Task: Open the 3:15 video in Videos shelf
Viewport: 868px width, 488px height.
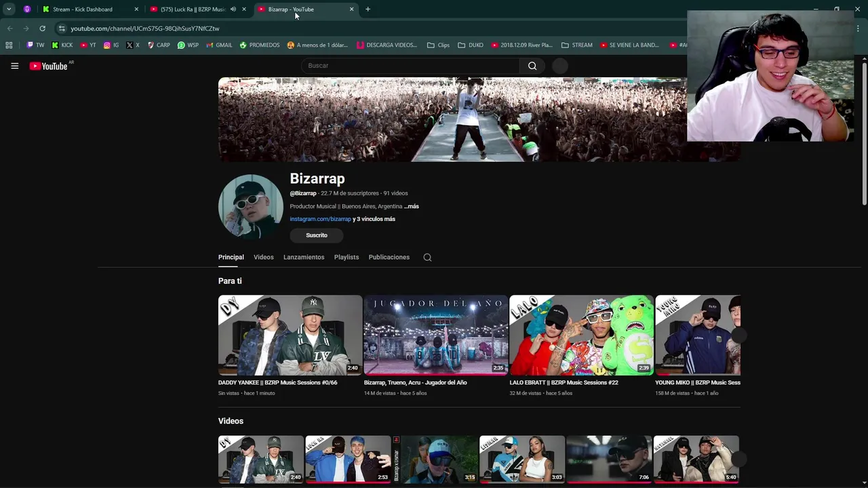Action: (435, 459)
